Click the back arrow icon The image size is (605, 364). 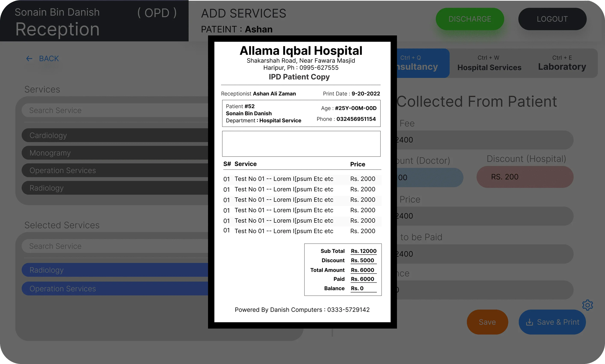pos(29,58)
